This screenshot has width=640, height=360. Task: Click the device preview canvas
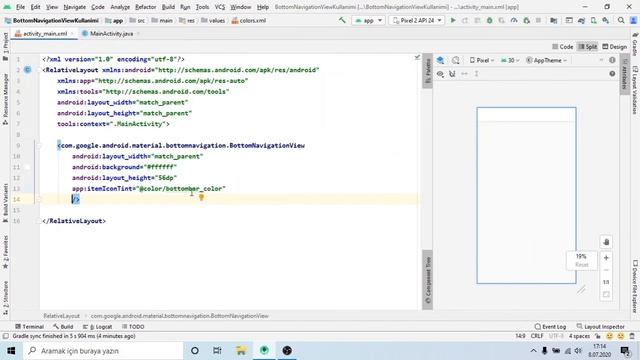point(526,195)
